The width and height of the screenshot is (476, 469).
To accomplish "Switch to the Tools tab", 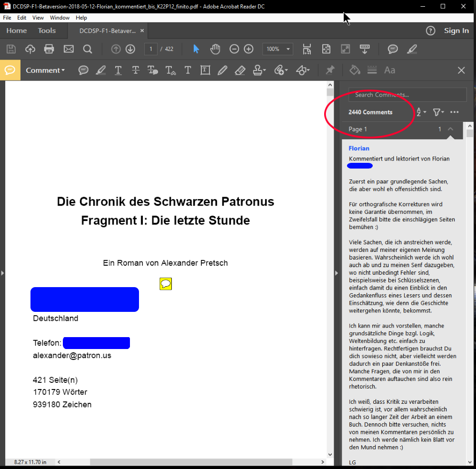I will point(47,30).
